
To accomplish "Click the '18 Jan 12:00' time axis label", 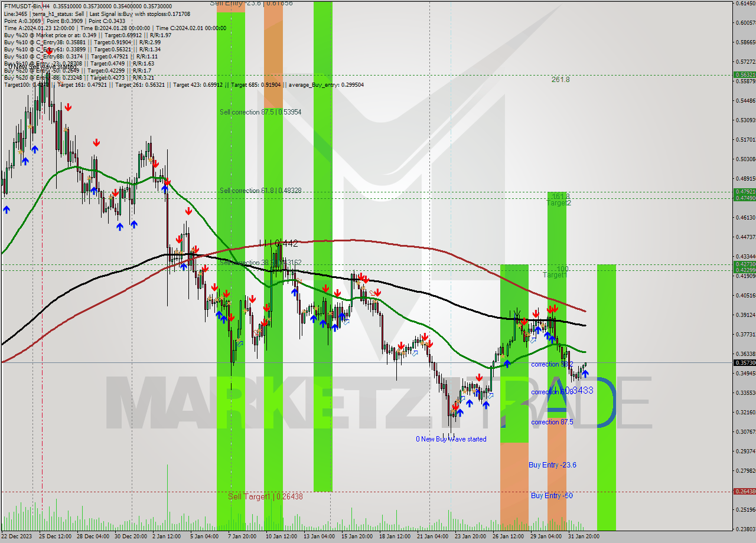I will pyautogui.click(x=394, y=537).
